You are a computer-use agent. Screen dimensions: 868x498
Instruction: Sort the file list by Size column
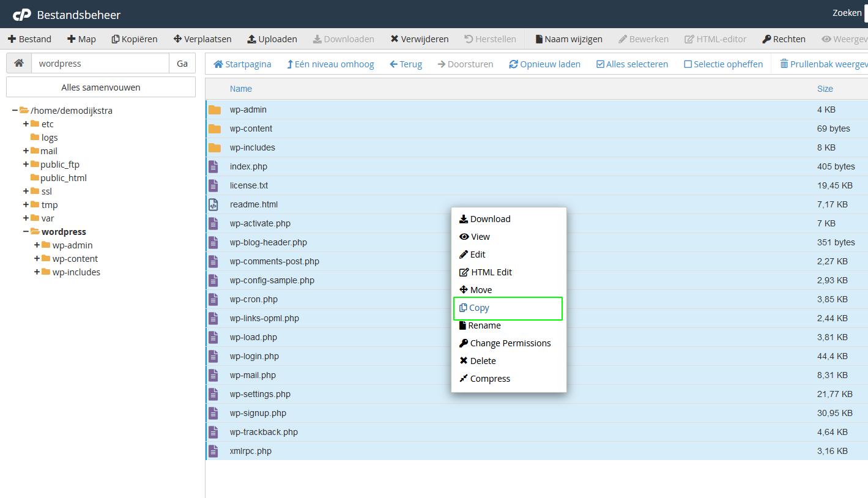(825, 89)
